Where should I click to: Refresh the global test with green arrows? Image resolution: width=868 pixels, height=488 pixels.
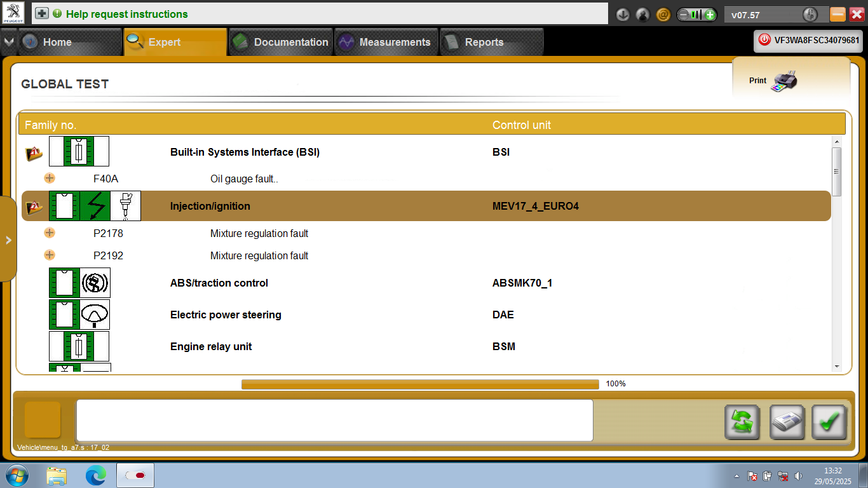[x=742, y=422]
